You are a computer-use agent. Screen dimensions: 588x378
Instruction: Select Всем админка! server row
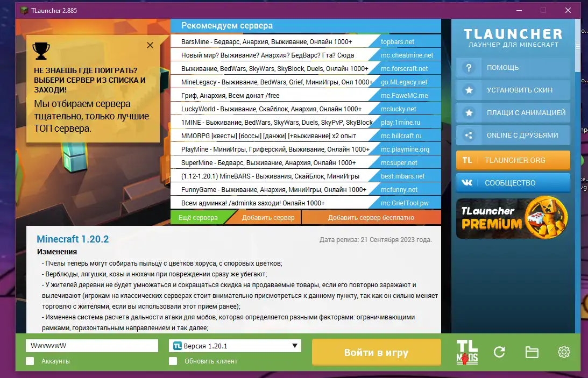click(253, 203)
